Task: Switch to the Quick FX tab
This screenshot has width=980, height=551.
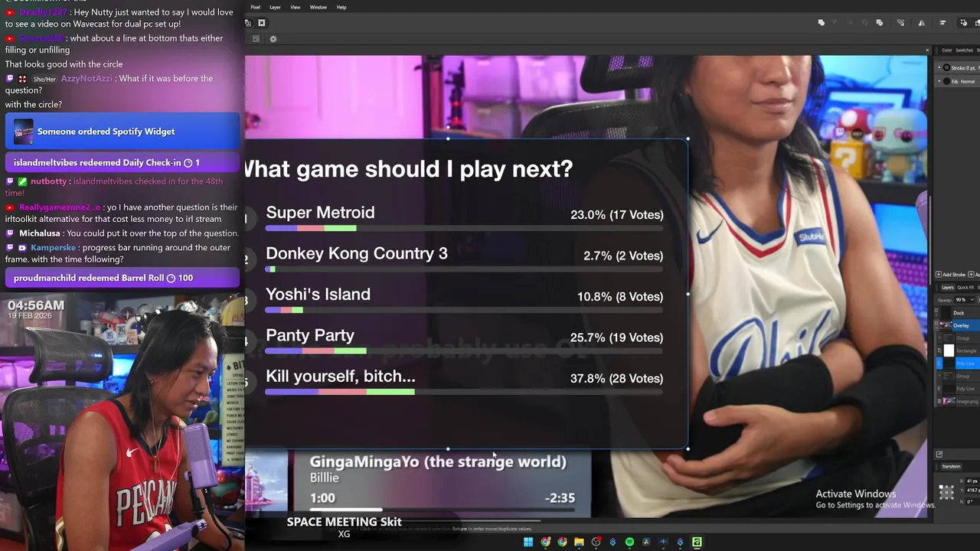Action: [x=965, y=288]
